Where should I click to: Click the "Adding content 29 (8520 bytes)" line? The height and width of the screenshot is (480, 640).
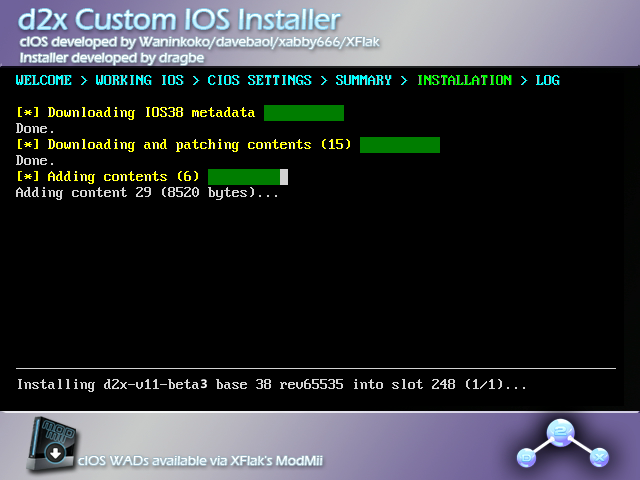click(x=147, y=192)
